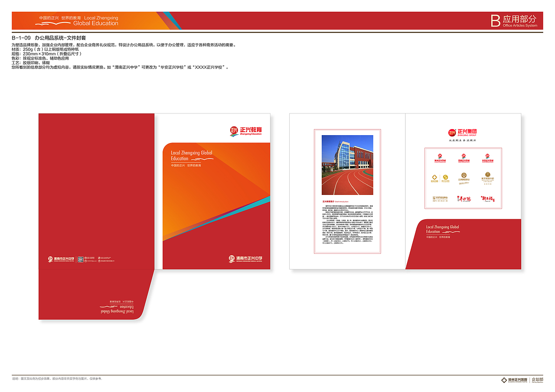Click Local Zhengxing Global Education on the inner pocket
555x392 pixels.
point(442,229)
